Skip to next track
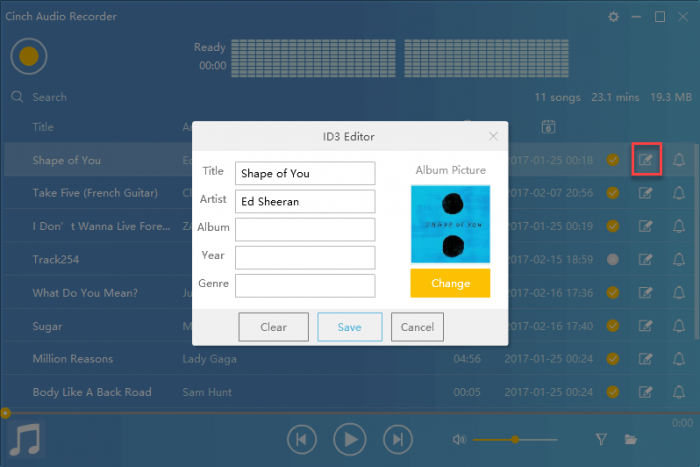Screen dimensions: 700x467 pos(398,440)
